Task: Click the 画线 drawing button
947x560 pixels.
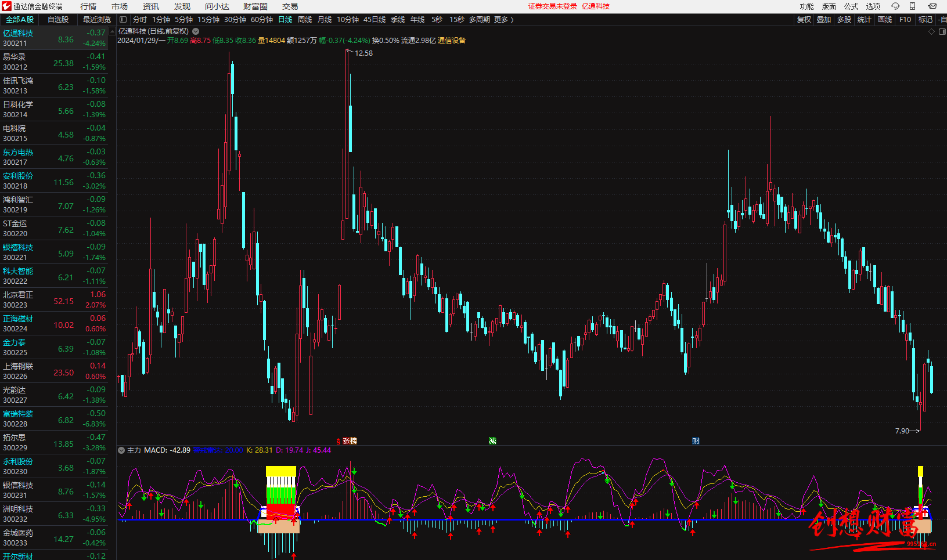Action: [885, 20]
